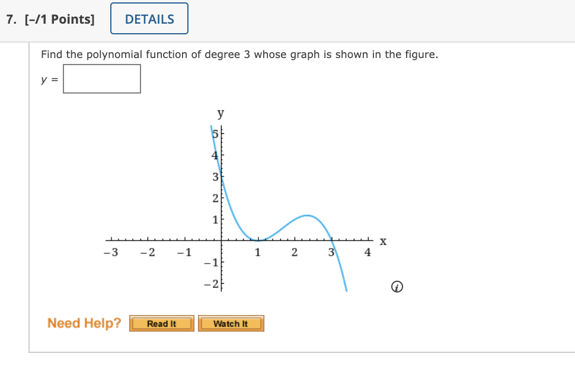Click the local maximum near x equals 2.5

[x=306, y=216]
